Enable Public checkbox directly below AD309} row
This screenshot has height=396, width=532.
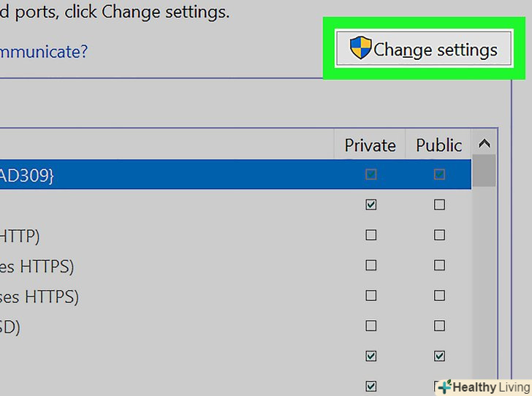click(439, 205)
